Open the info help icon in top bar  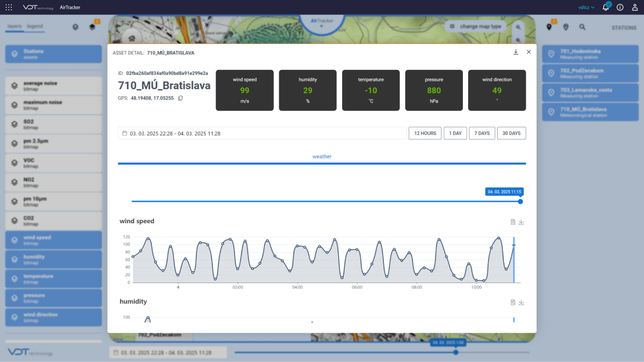pos(620,7)
